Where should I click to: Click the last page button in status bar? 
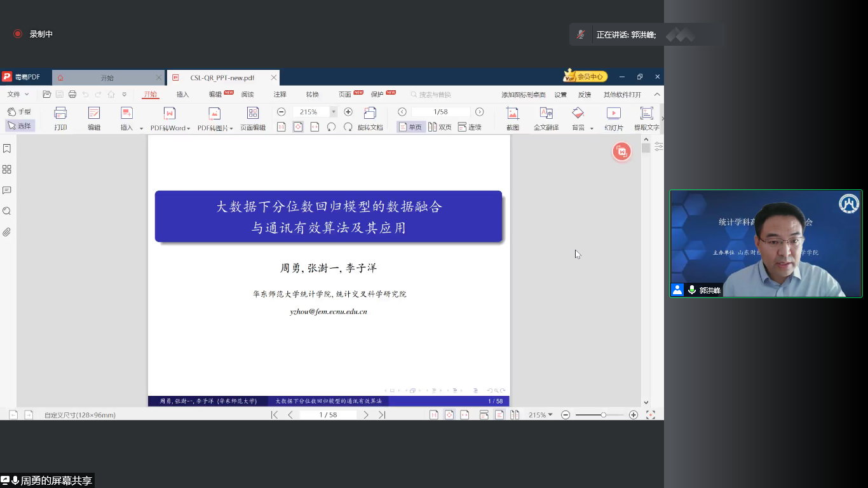[x=382, y=415]
